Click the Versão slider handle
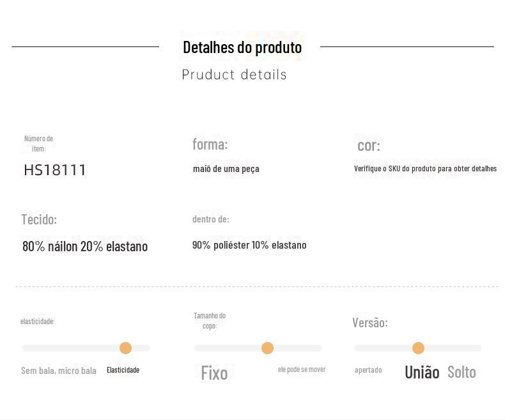Screen dimensions: 505x420 point(418,348)
